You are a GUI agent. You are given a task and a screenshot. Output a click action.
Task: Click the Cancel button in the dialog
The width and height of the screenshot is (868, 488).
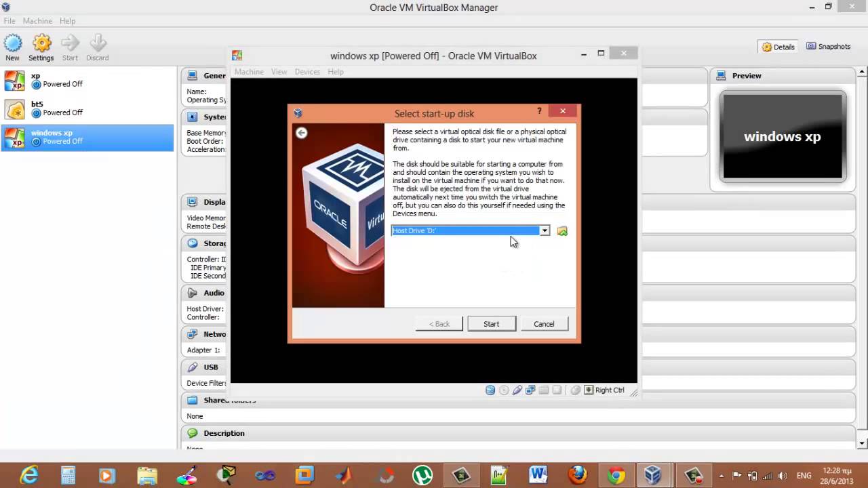click(x=544, y=324)
